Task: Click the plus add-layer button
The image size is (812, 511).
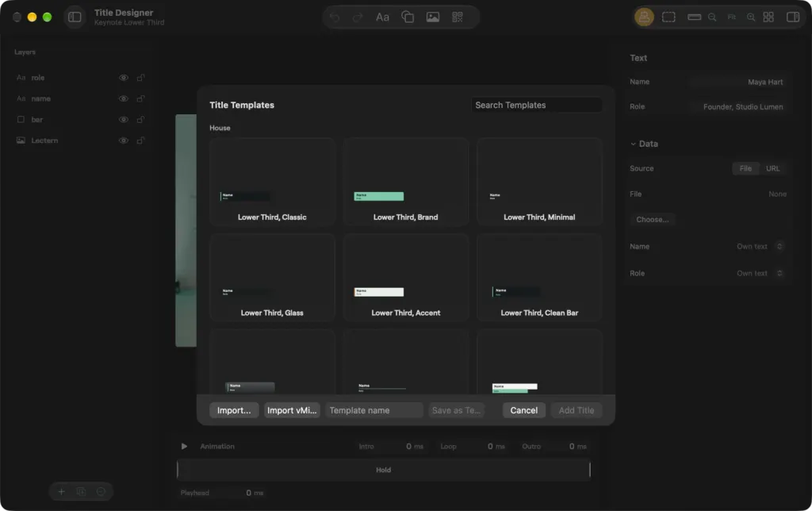Action: (61, 491)
